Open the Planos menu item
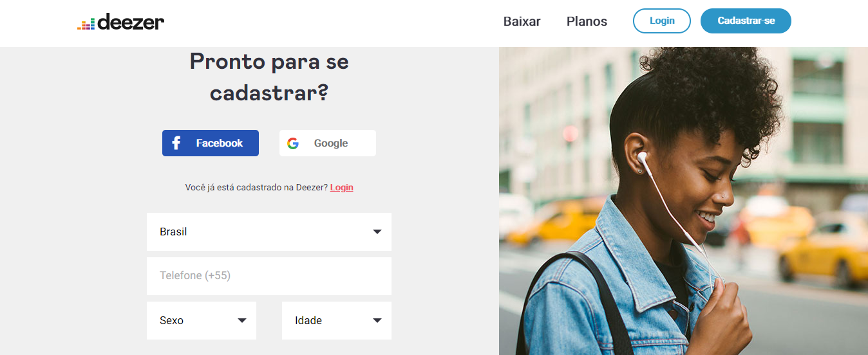868x355 pixels. pyautogui.click(x=587, y=21)
